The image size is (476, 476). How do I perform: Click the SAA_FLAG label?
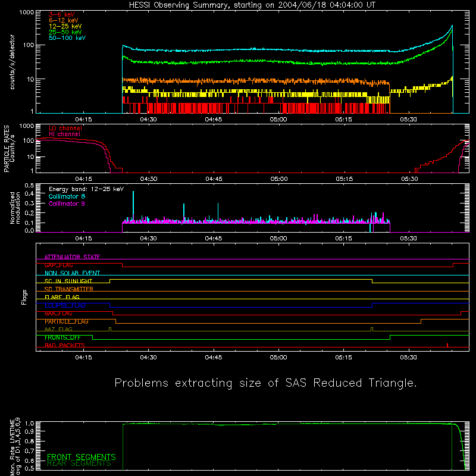click(58, 314)
